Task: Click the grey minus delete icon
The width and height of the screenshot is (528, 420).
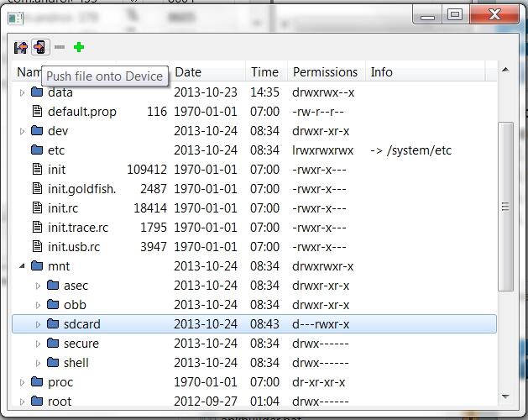Action: pyautogui.click(x=60, y=47)
